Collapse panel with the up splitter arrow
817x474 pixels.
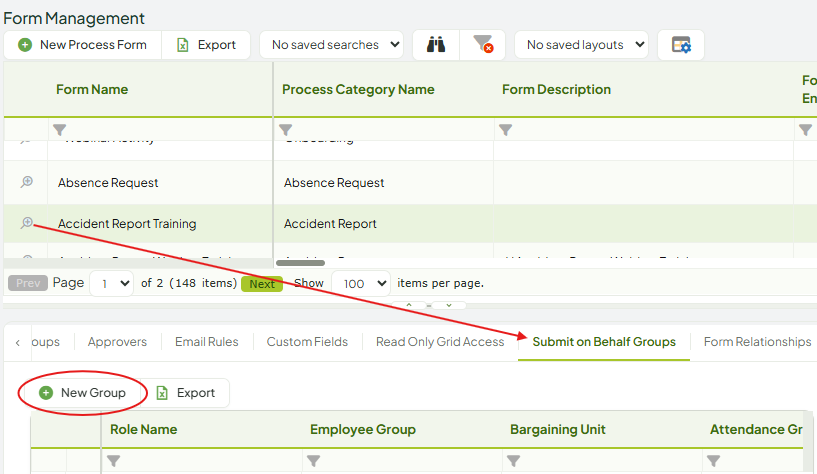(x=409, y=305)
